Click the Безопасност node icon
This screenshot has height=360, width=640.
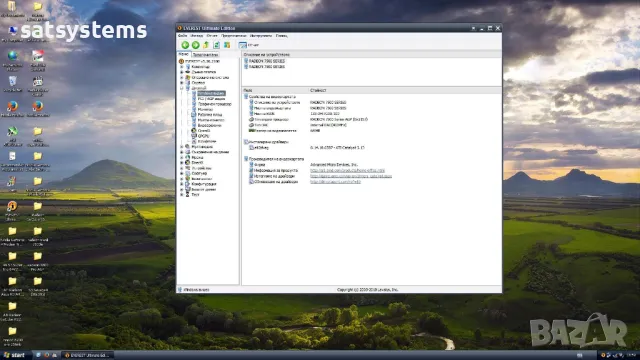click(x=188, y=179)
